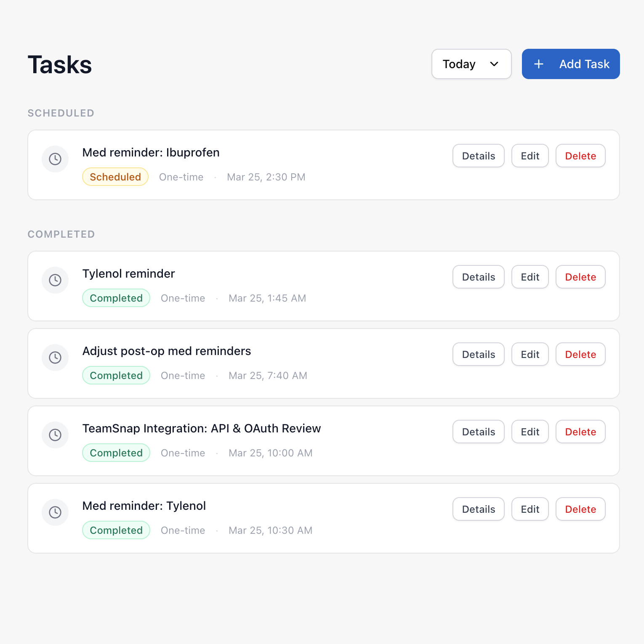
Task: Toggle the Completed badge on TeamSnap Integration task
Action: [x=116, y=453]
